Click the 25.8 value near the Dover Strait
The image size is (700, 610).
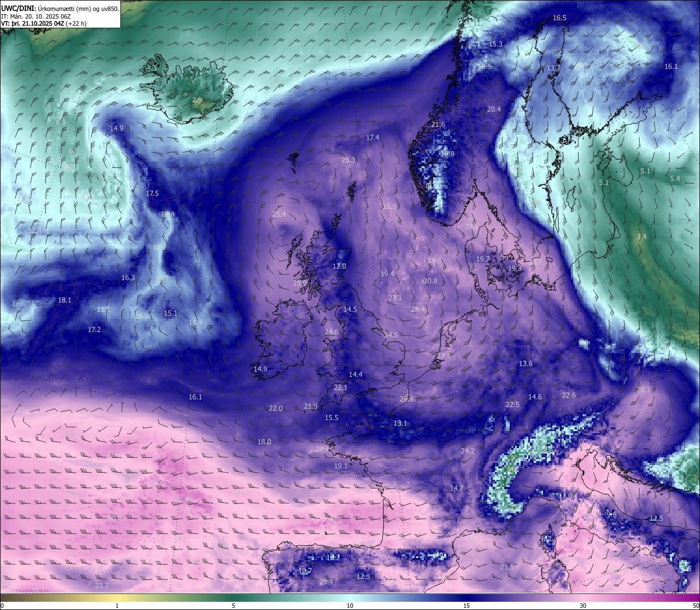(406, 399)
